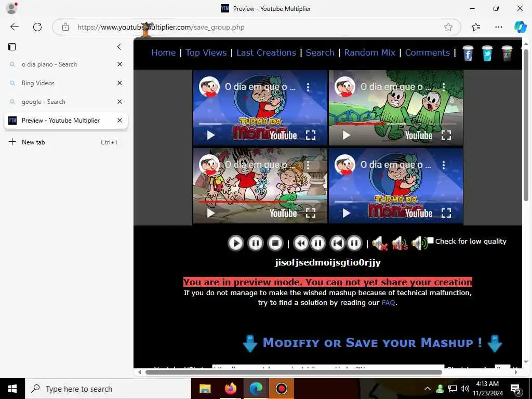Go back with browser back arrow

pyautogui.click(x=14, y=27)
